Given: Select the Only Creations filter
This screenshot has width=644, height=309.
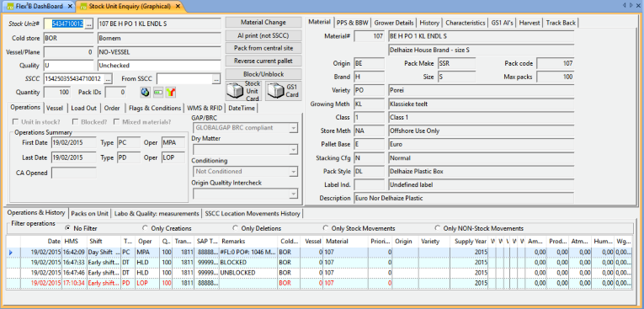Looking at the screenshot, I should point(145,228).
